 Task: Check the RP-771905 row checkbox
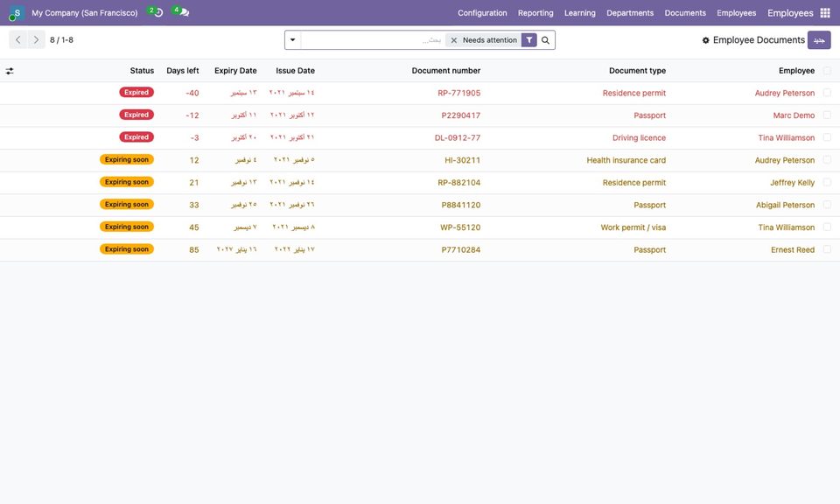[x=827, y=93]
